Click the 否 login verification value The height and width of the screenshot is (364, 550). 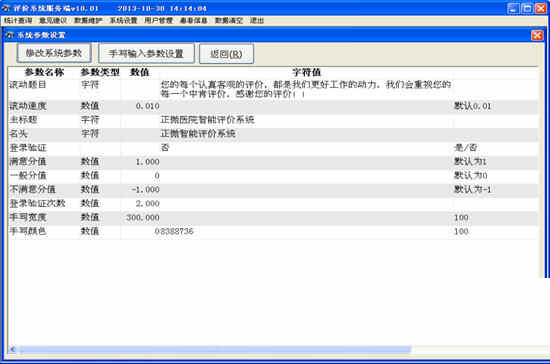click(x=165, y=148)
